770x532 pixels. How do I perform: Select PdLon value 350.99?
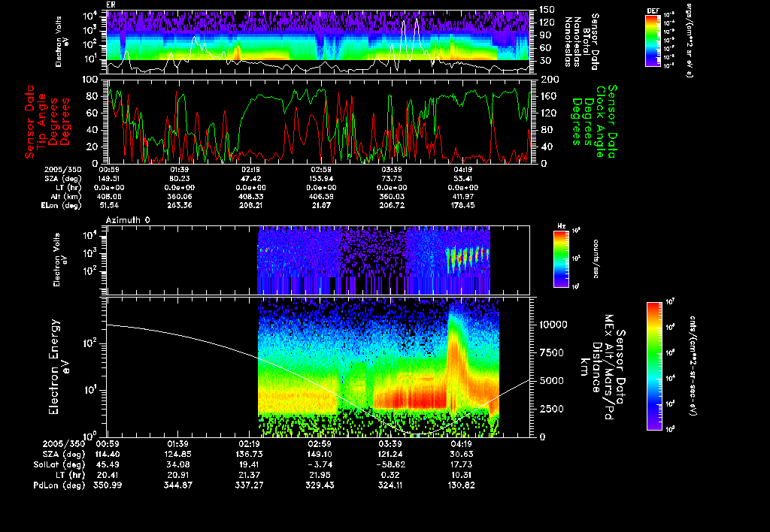tap(107, 485)
